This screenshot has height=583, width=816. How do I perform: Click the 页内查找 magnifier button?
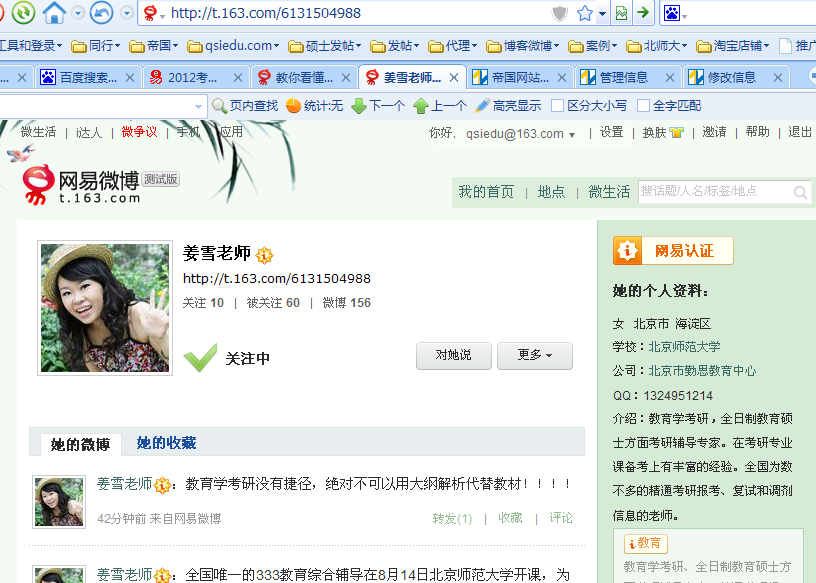point(246,106)
